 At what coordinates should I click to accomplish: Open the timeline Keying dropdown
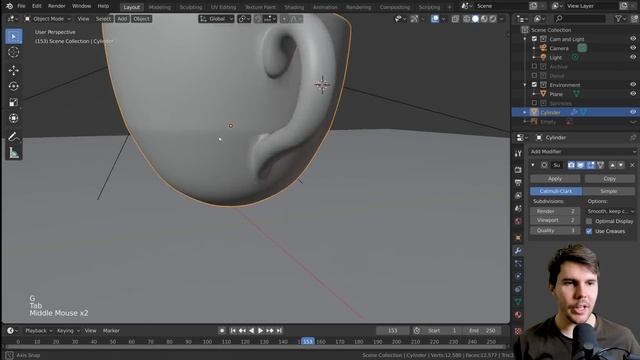point(68,331)
